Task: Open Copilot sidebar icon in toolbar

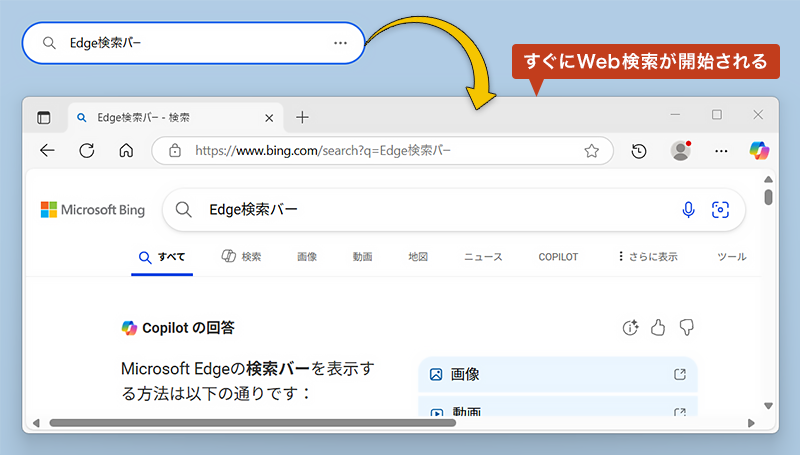Action: tap(759, 150)
